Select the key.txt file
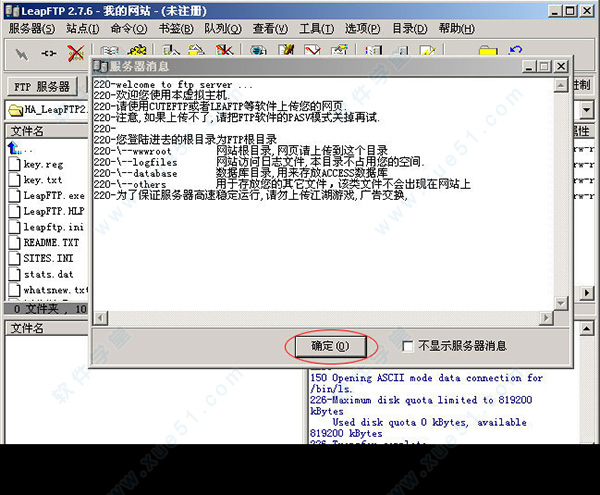The width and height of the screenshot is (600, 495). 42,180
